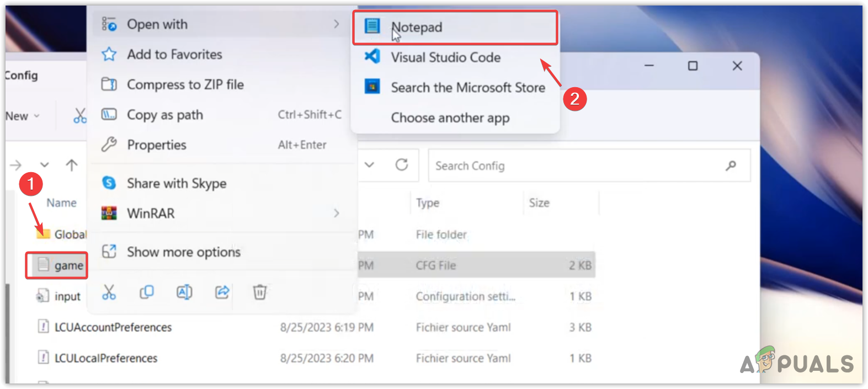The height and width of the screenshot is (389, 868).
Task: Click the 8/25/2023 6:19 PM date
Action: tap(327, 327)
